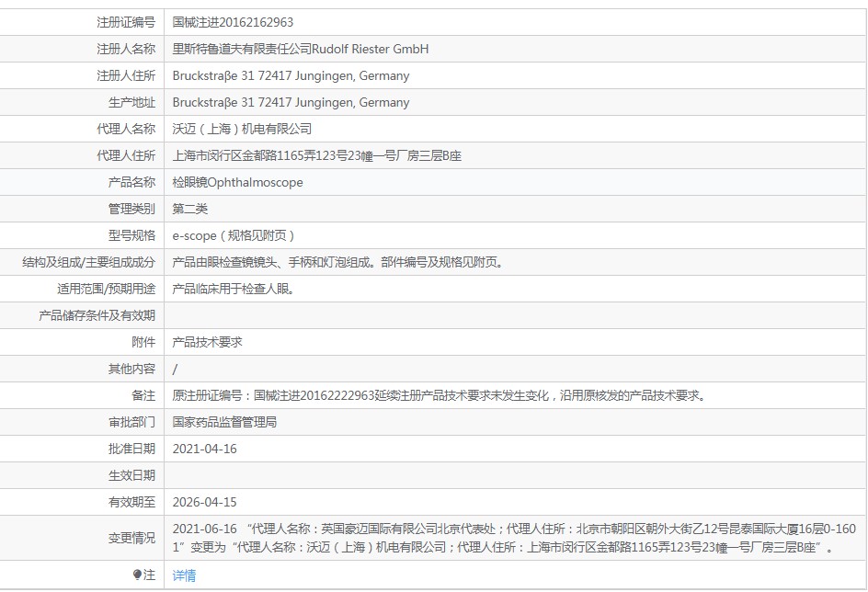
Task: Click the e-scope model specification text
Action: 234,235
